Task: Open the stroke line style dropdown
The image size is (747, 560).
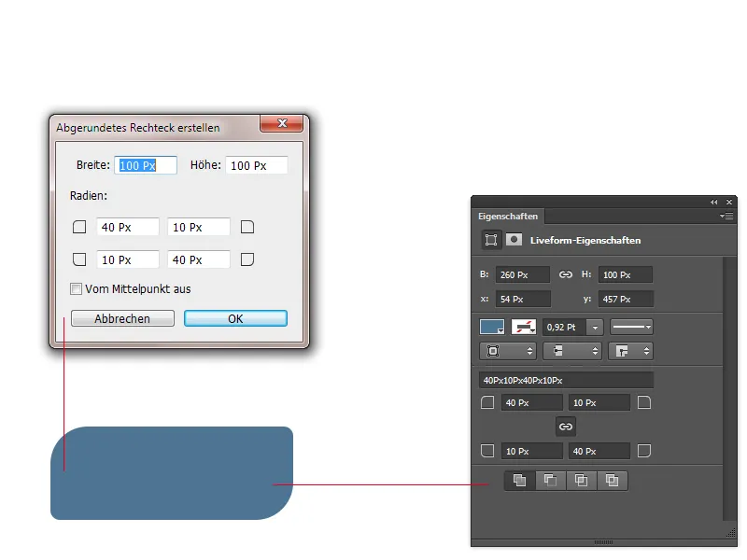Action: pos(631,327)
